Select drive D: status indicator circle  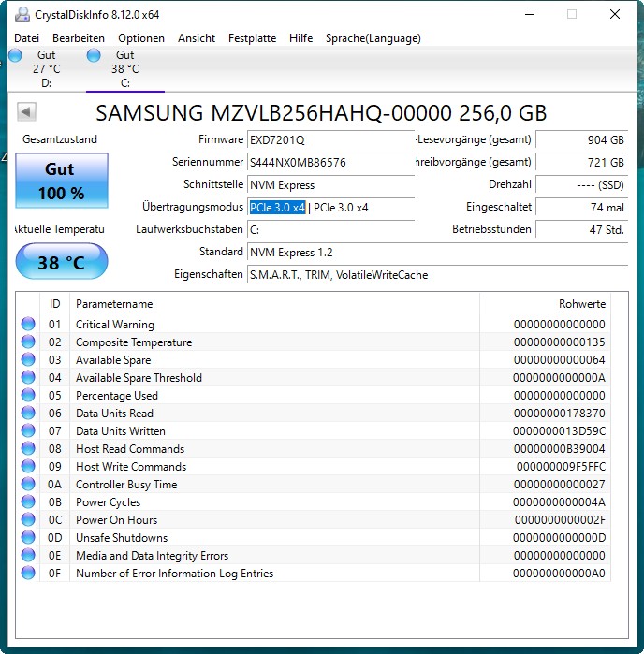15,55
